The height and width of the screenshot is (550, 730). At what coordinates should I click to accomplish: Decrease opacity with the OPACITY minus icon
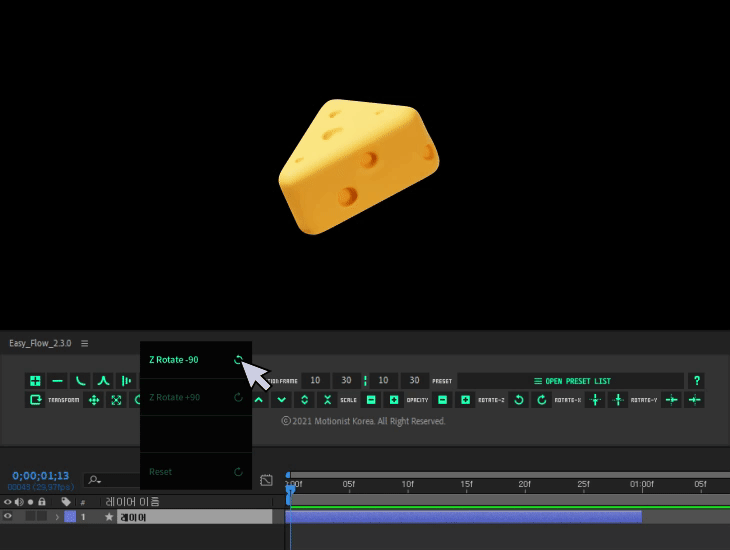[442, 400]
